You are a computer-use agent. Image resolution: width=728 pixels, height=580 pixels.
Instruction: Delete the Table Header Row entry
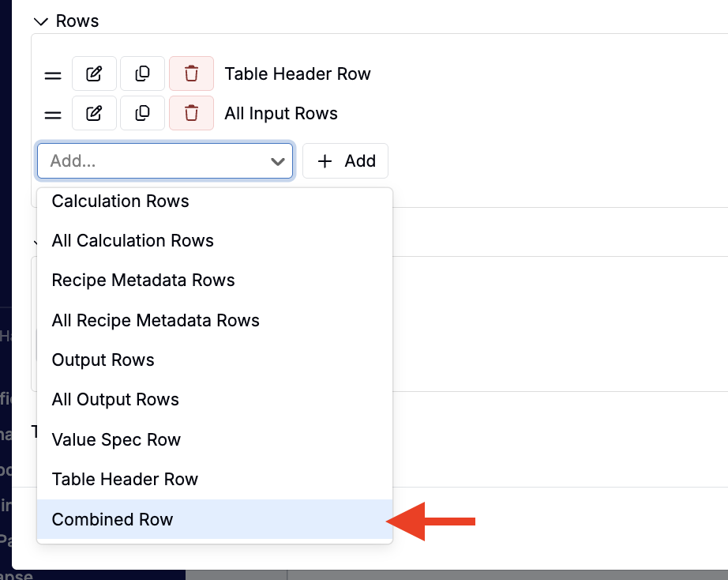tap(191, 73)
